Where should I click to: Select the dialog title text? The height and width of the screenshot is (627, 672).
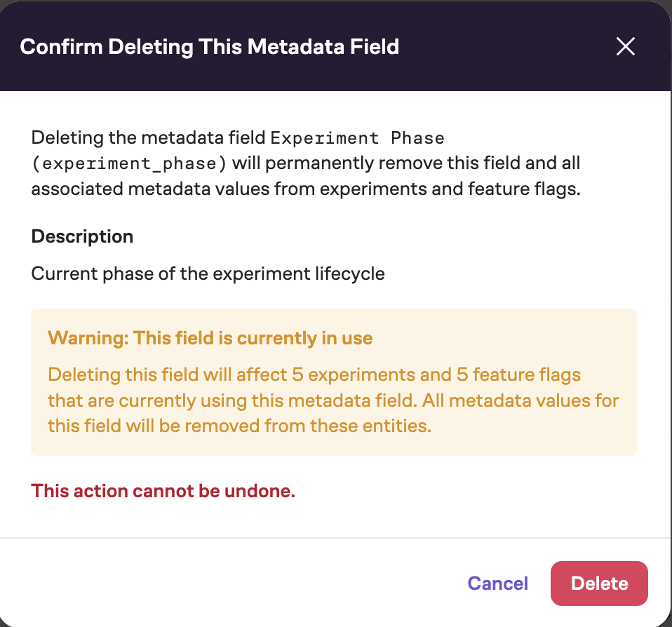[210, 46]
